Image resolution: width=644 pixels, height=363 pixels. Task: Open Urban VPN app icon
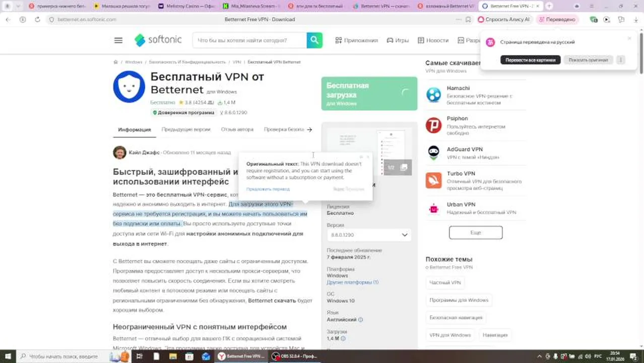433,208
